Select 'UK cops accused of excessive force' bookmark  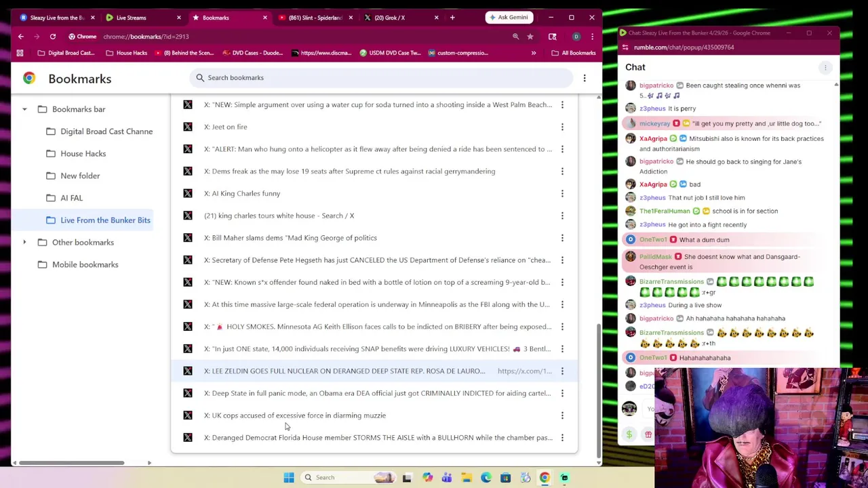tap(374, 415)
